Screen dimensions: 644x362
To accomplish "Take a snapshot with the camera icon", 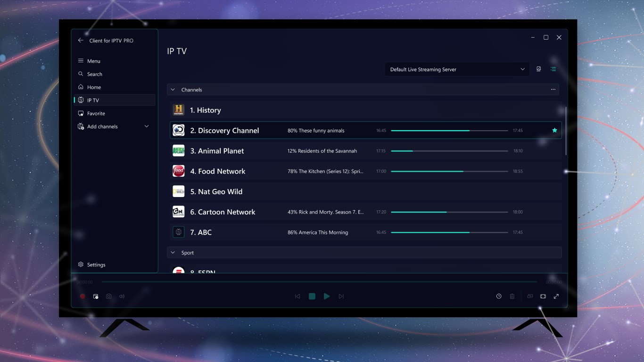I will [x=109, y=296].
